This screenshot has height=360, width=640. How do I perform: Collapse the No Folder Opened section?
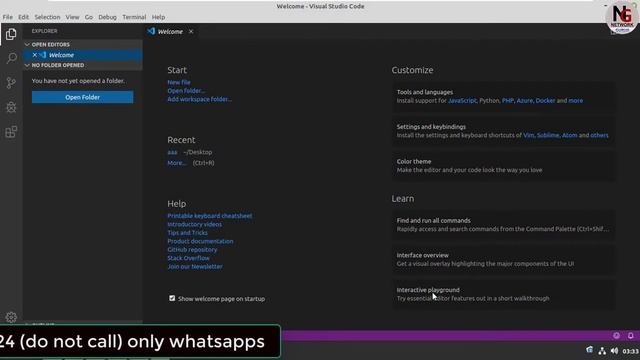point(27,65)
